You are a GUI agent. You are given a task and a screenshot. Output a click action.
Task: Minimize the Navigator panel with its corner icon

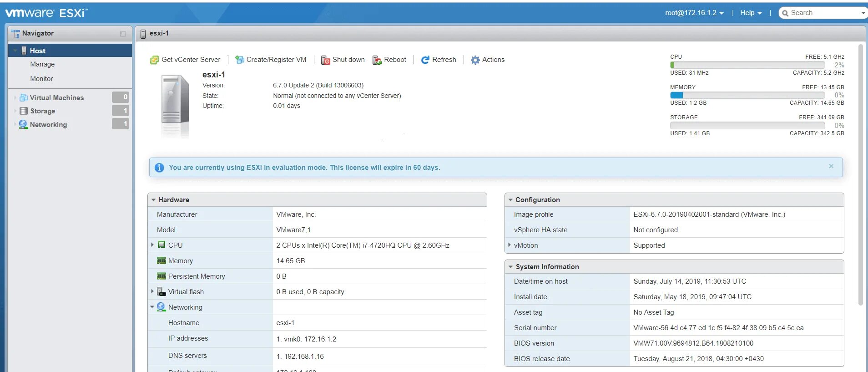point(123,34)
